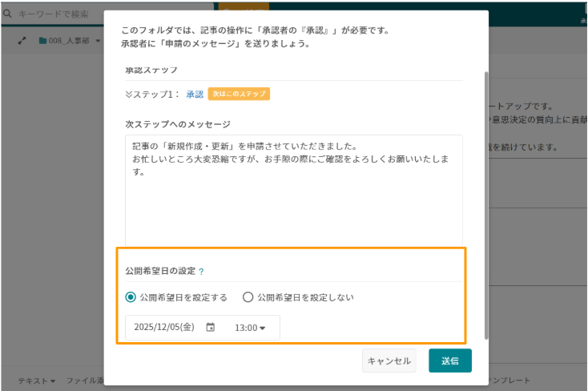The width and height of the screenshot is (588, 391).
Task: Select 公開希望日を設定する radio button
Action: 131,296
